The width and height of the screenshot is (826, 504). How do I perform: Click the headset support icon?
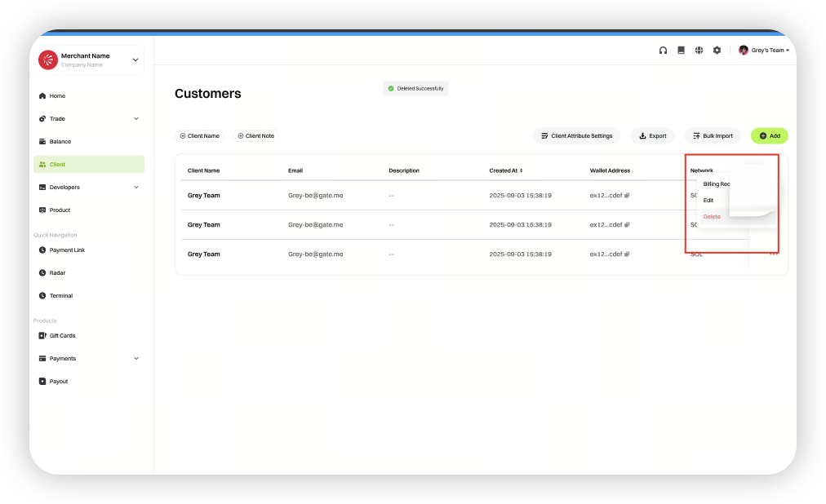663,51
